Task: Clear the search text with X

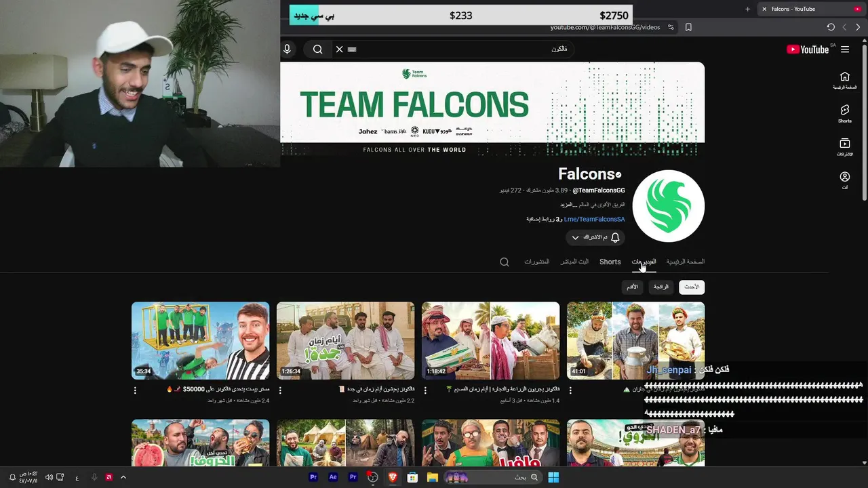Action: coord(339,49)
